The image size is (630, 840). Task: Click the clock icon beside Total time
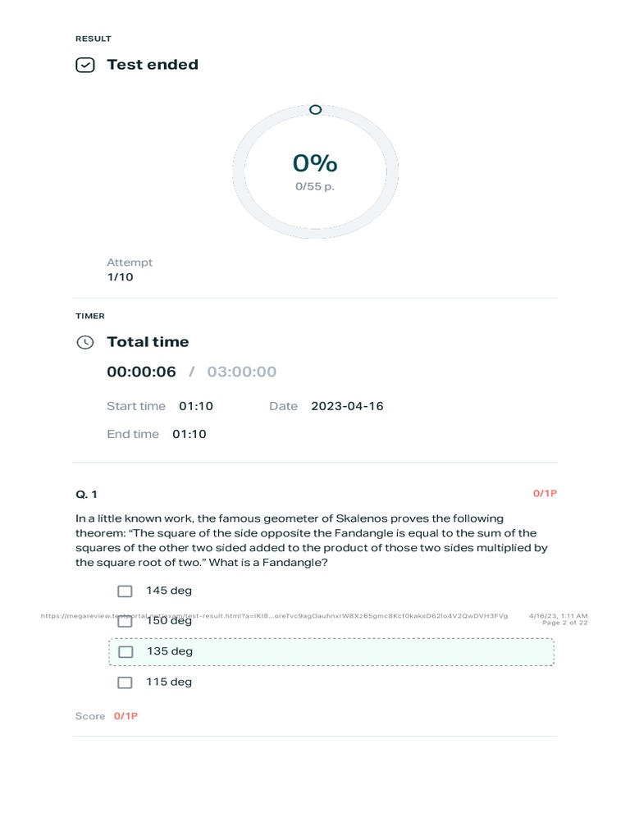click(85, 342)
